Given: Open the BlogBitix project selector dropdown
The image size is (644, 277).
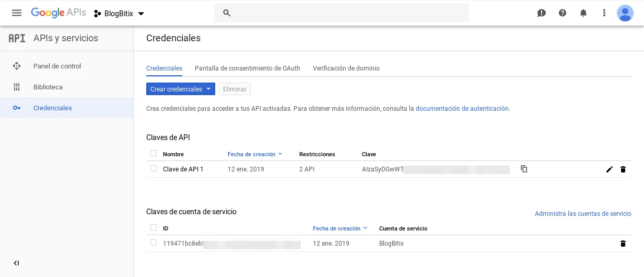Looking at the screenshot, I should [x=119, y=14].
